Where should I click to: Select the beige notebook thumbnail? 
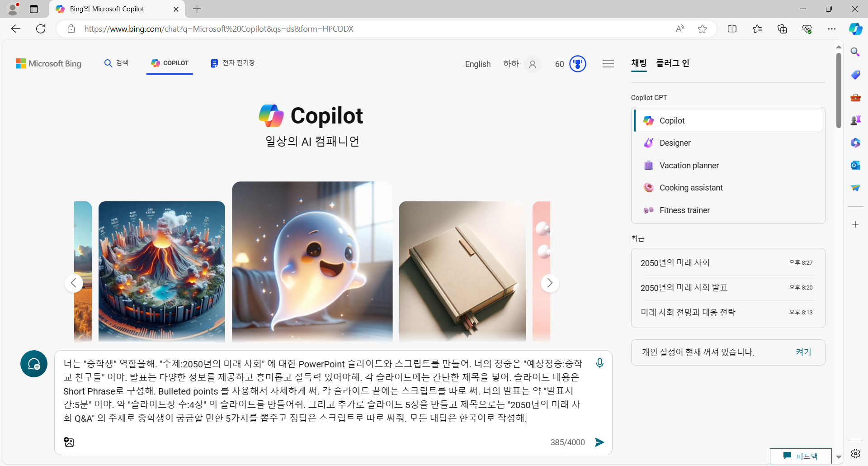click(462, 271)
